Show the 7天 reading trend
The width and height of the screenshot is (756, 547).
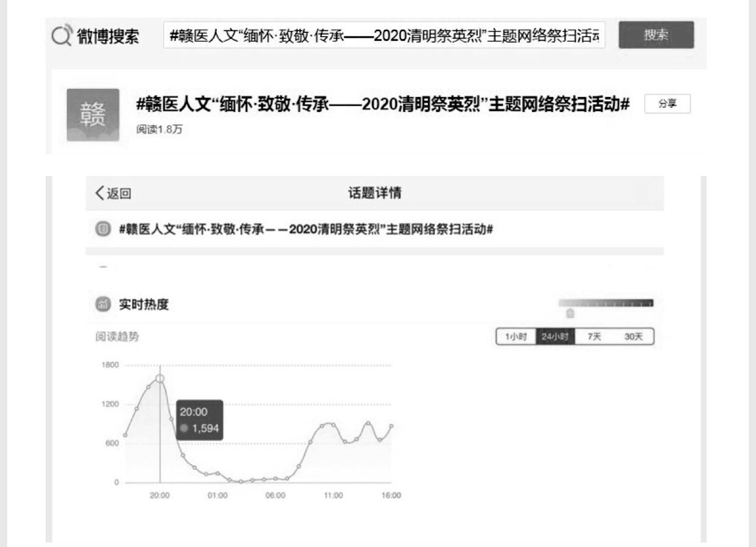click(593, 337)
